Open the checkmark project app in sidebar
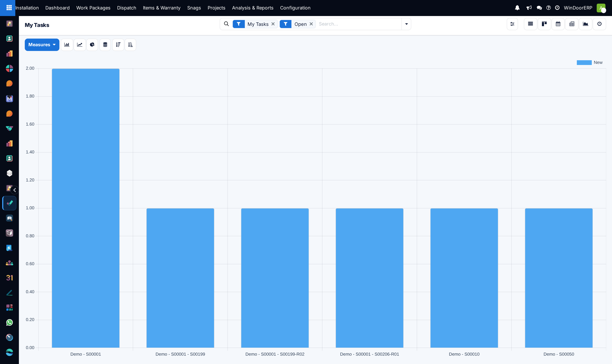This screenshot has height=364, width=612. tap(9, 203)
